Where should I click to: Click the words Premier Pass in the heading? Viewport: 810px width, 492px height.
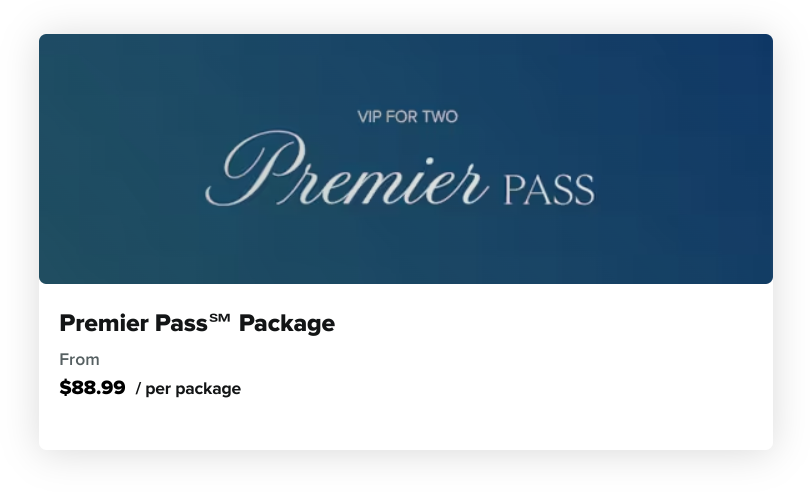pyautogui.click(x=134, y=324)
